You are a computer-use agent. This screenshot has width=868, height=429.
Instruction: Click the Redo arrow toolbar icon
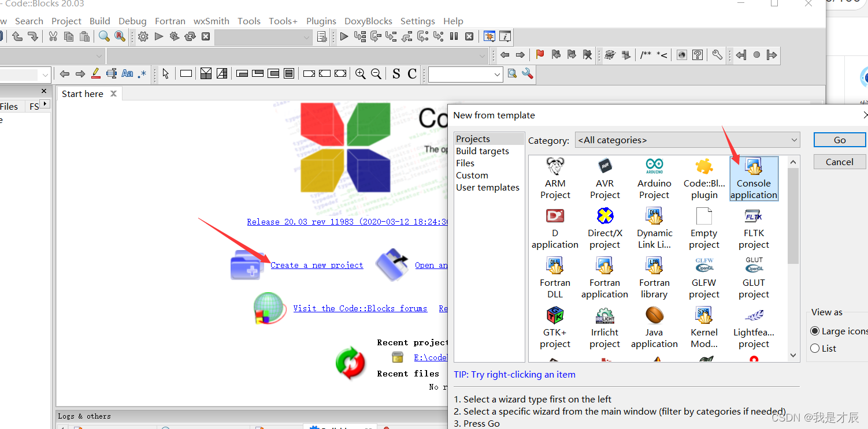(33, 37)
